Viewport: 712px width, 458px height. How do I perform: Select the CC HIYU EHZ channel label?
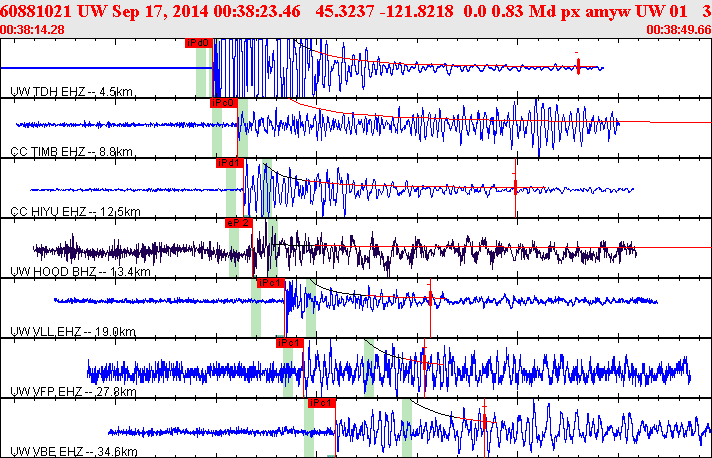(75, 212)
